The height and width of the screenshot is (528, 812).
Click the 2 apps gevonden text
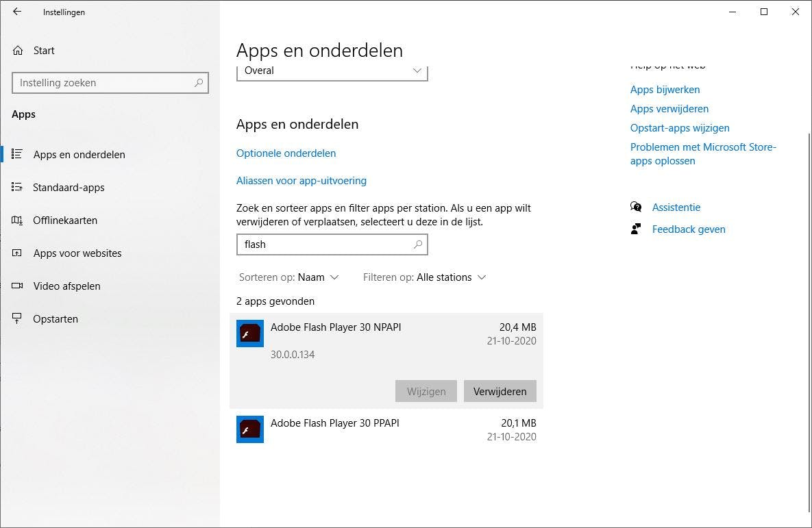(275, 301)
